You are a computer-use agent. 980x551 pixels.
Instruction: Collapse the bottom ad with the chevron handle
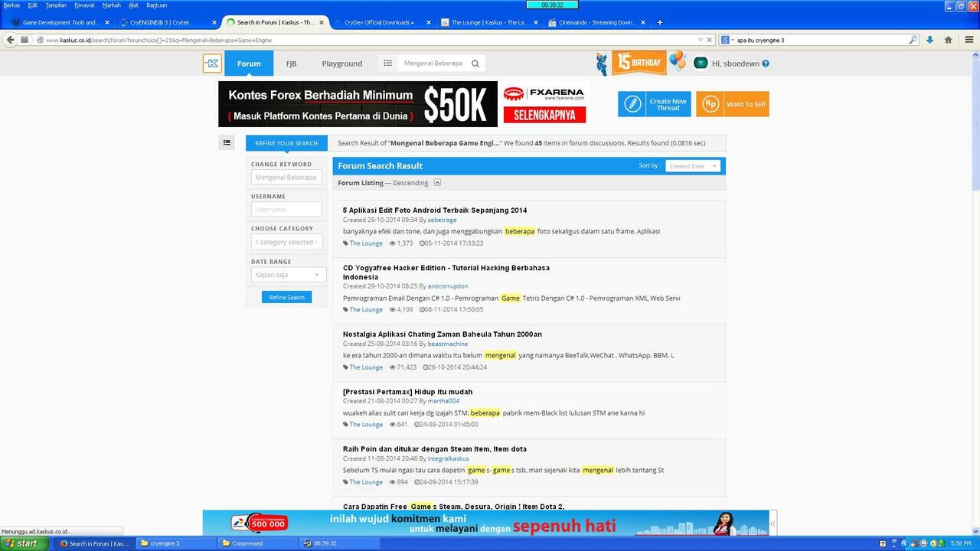[773, 523]
